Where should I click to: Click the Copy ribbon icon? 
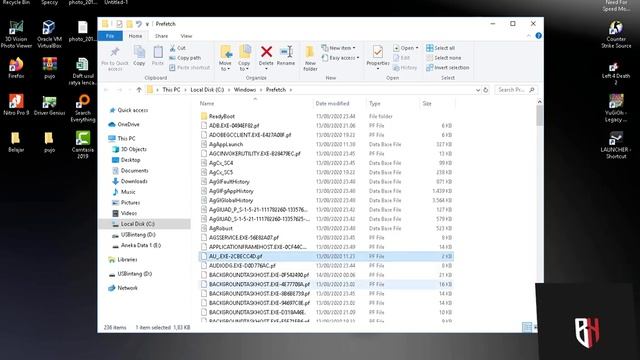coord(139,52)
